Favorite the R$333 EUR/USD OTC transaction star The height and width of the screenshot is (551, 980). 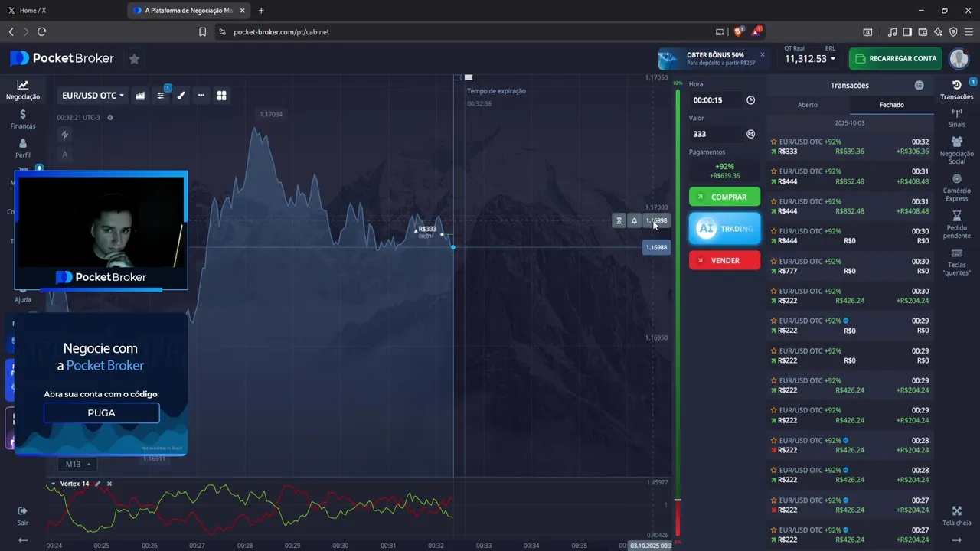774,142
